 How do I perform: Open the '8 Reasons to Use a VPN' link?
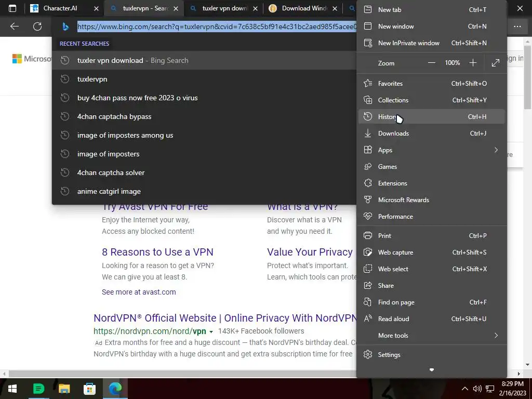coord(157,252)
